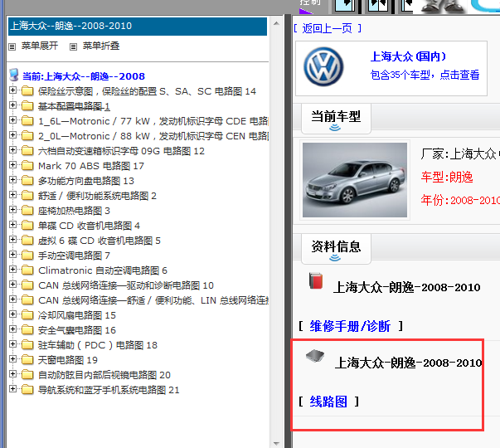This screenshot has height=448, width=500.
Task: Expand 六档自动变速箱 09G 电路图 12
Action: (12, 150)
